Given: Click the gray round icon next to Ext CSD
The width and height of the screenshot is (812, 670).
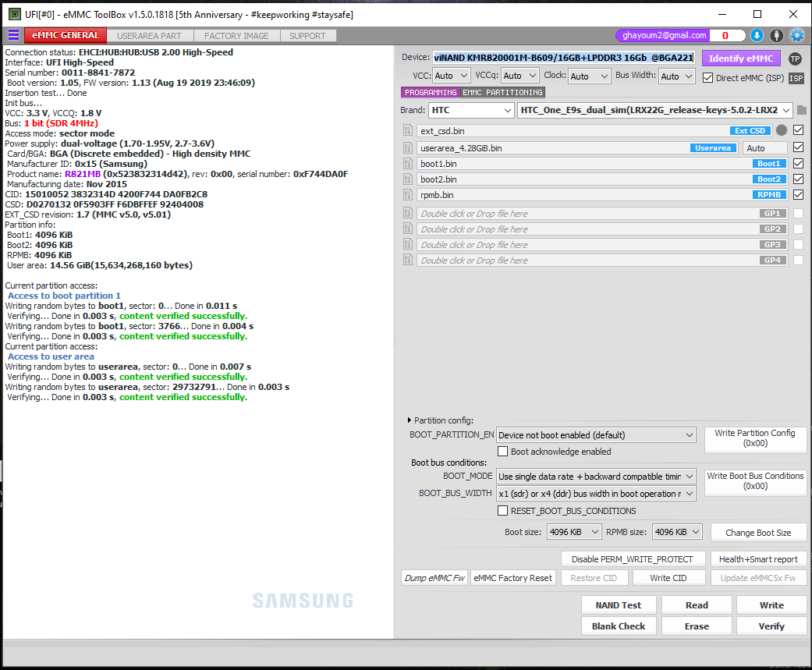Looking at the screenshot, I should click(782, 130).
